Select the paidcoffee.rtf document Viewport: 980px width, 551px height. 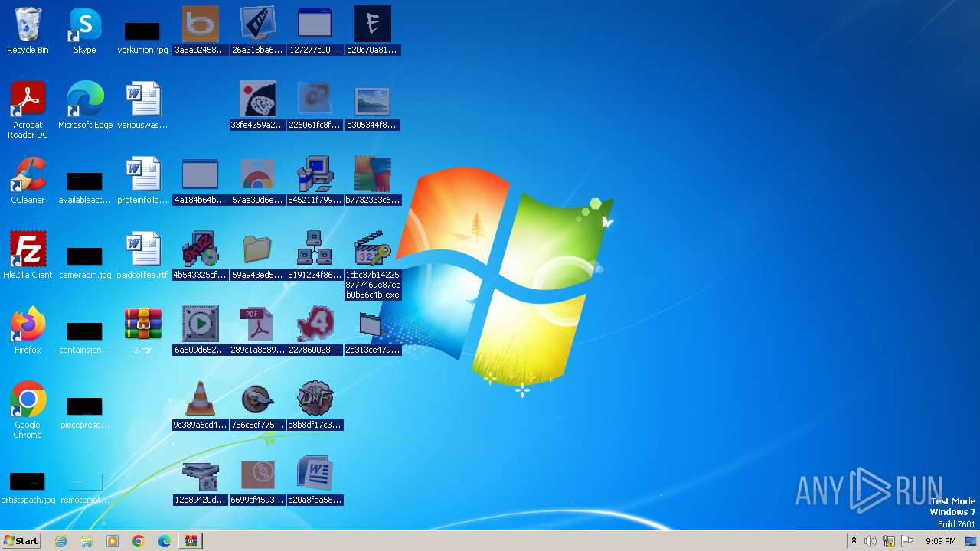(142, 249)
